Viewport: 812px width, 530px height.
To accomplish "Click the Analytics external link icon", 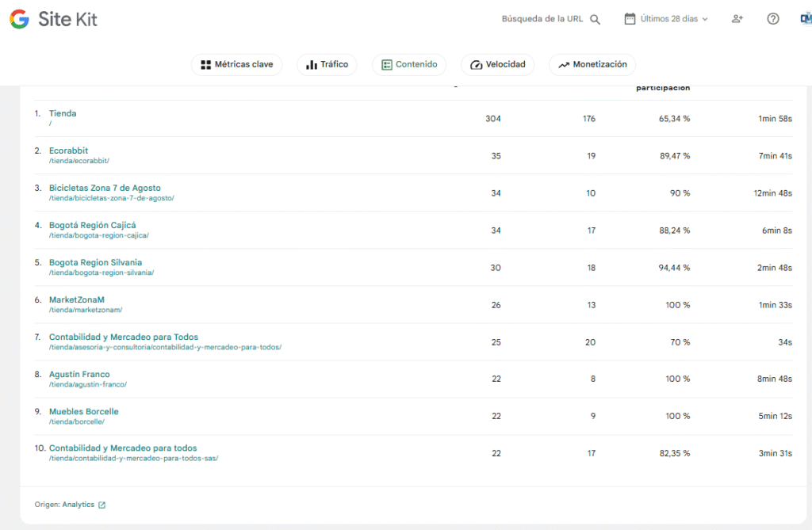I will (x=102, y=505).
